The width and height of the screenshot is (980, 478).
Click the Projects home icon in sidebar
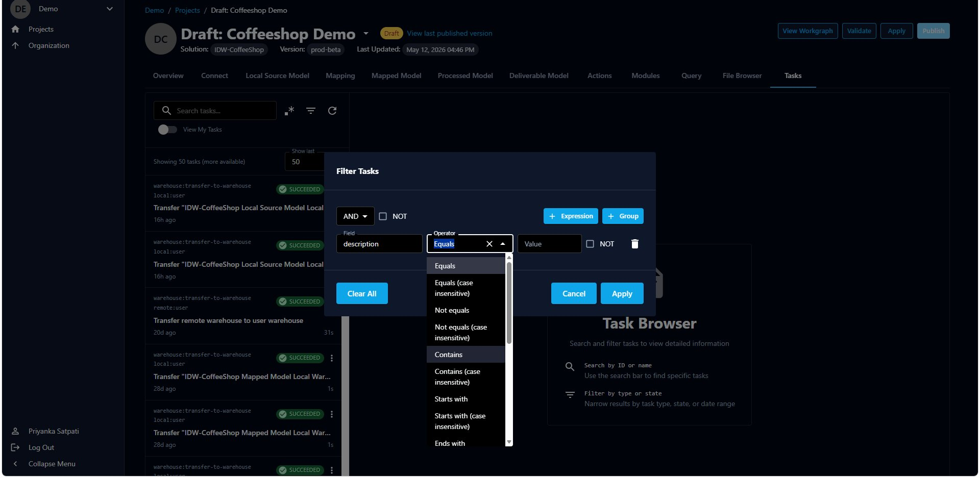(x=15, y=29)
